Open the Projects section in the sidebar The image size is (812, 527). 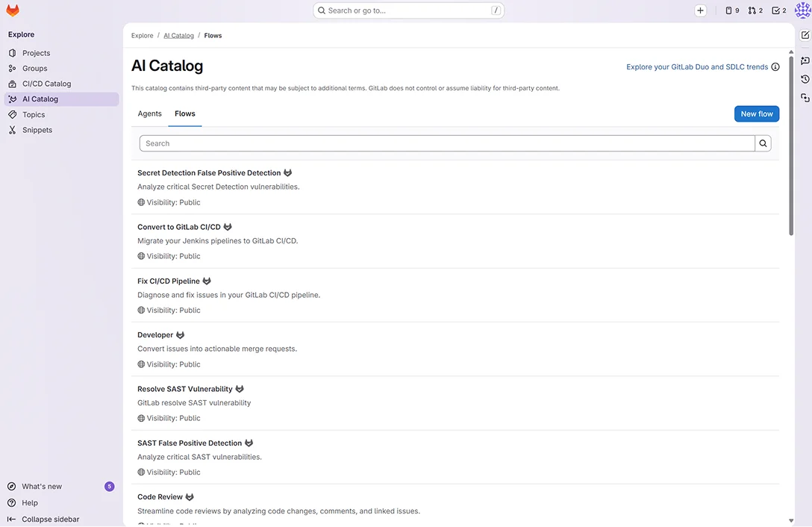pyautogui.click(x=34, y=53)
